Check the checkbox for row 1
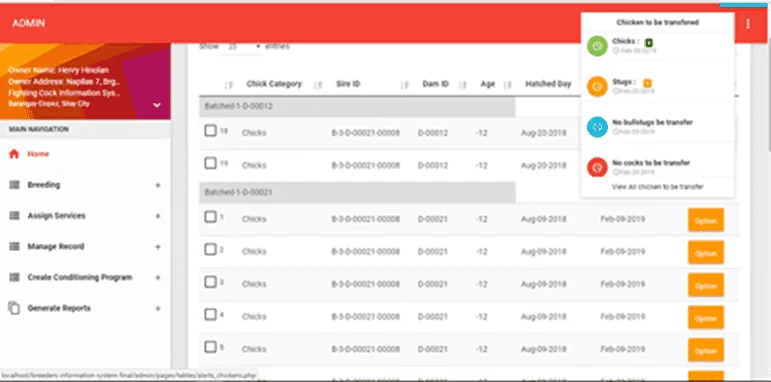The image size is (771, 382). [x=210, y=217]
